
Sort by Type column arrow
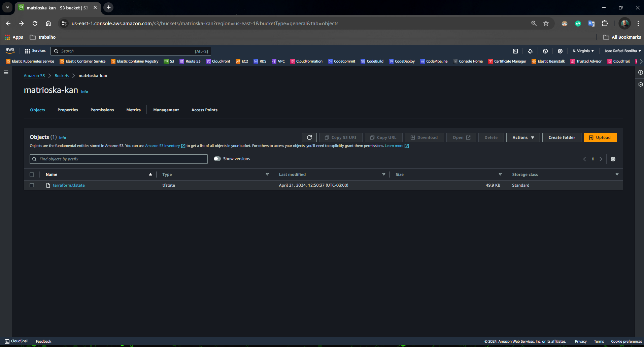[x=267, y=175]
